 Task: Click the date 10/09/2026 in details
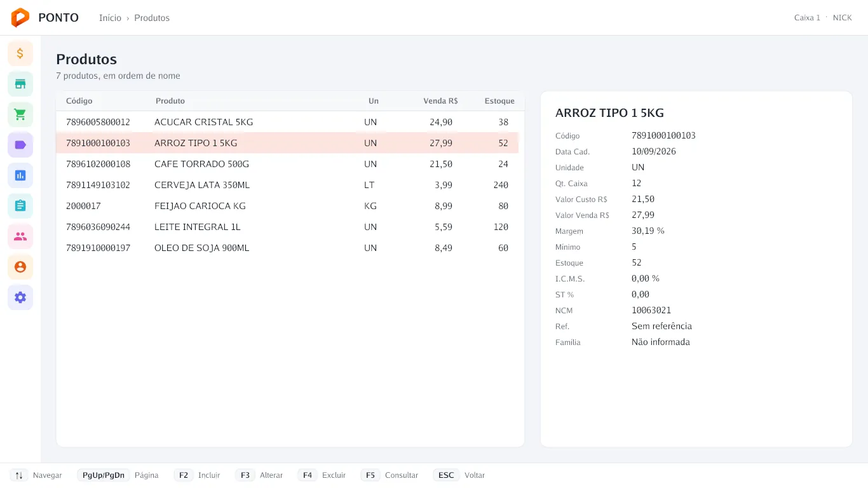654,151
